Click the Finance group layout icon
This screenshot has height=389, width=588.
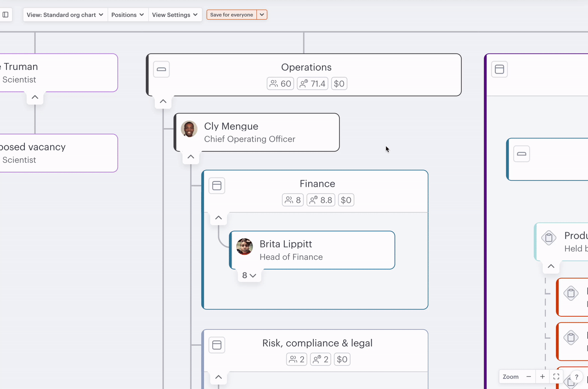[x=217, y=186]
